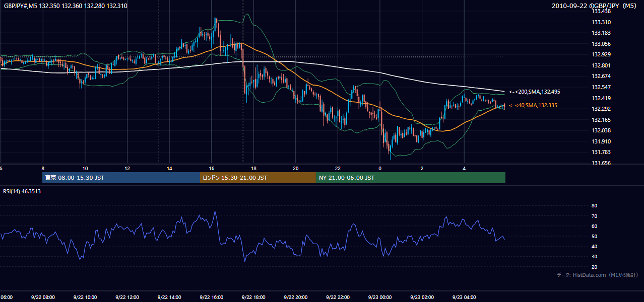Click price axis value 133.056
This screenshot has height=302, width=644.
(602, 44)
